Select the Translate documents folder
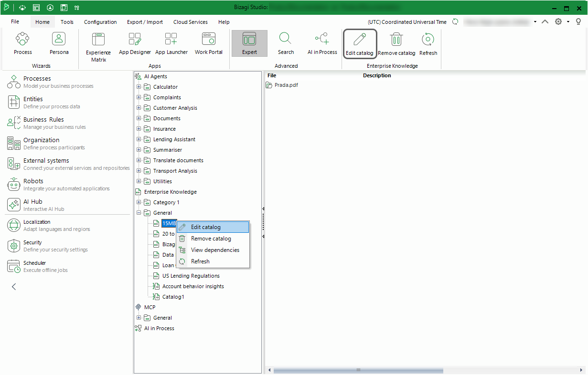This screenshot has height=375, width=588. click(178, 160)
